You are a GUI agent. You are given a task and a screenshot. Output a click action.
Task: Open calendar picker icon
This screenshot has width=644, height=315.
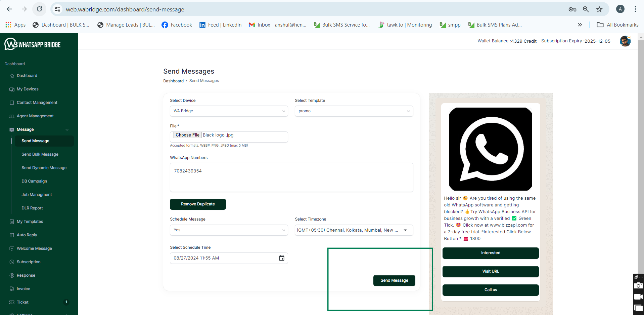click(282, 258)
